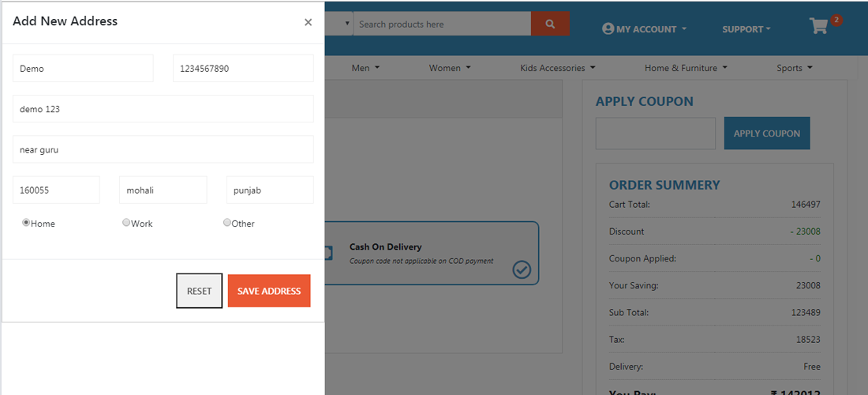Click the address field with demo 123
Image resolution: width=868 pixels, height=395 pixels.
(163, 108)
